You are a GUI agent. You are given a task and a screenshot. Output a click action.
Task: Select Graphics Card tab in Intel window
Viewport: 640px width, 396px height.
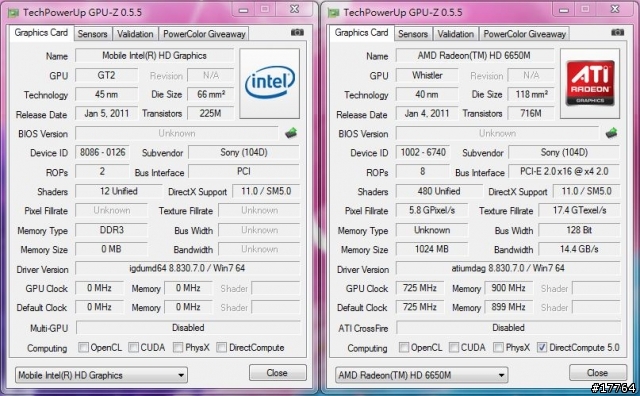(x=41, y=33)
